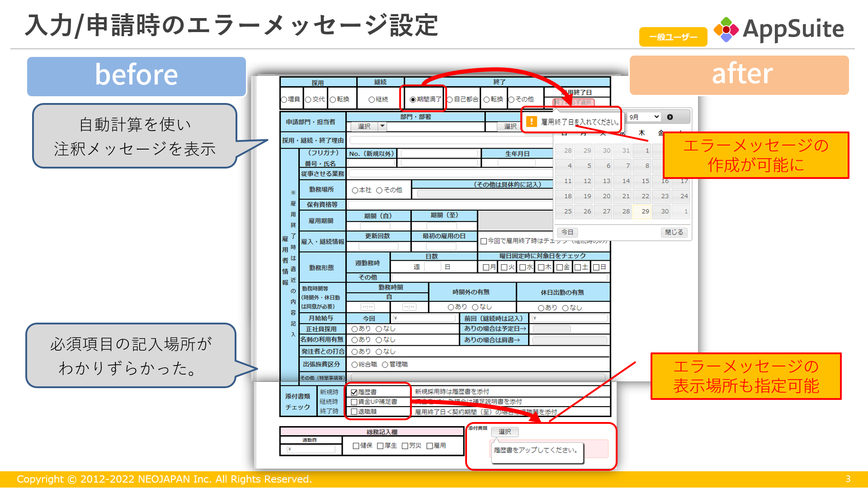
Task: Select the 交代 radio option under 採用
Action: click(x=308, y=99)
